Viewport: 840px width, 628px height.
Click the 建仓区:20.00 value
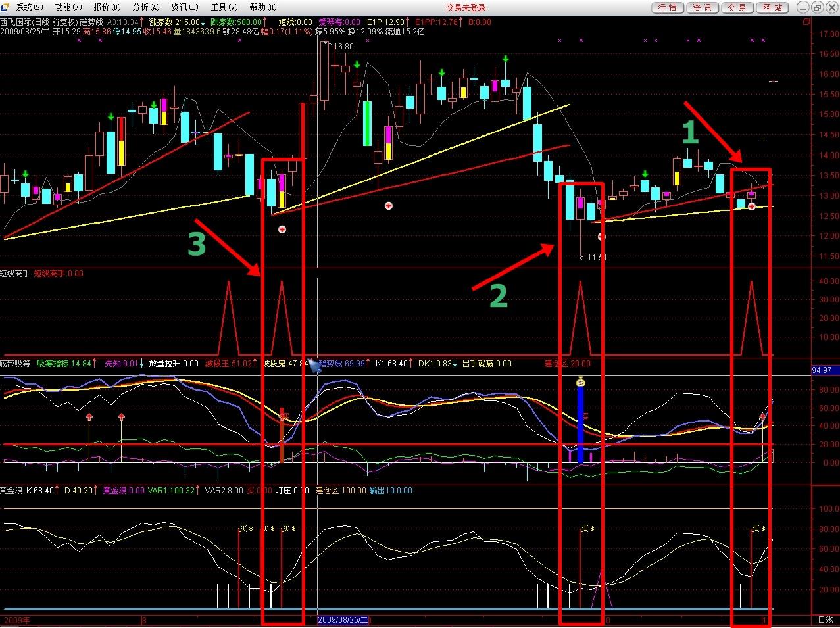point(567,364)
